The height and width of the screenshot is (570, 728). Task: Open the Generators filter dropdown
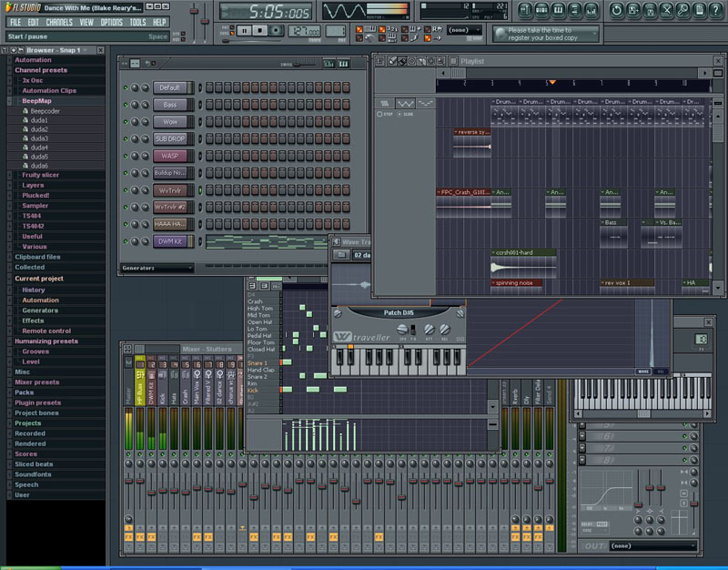[157, 269]
